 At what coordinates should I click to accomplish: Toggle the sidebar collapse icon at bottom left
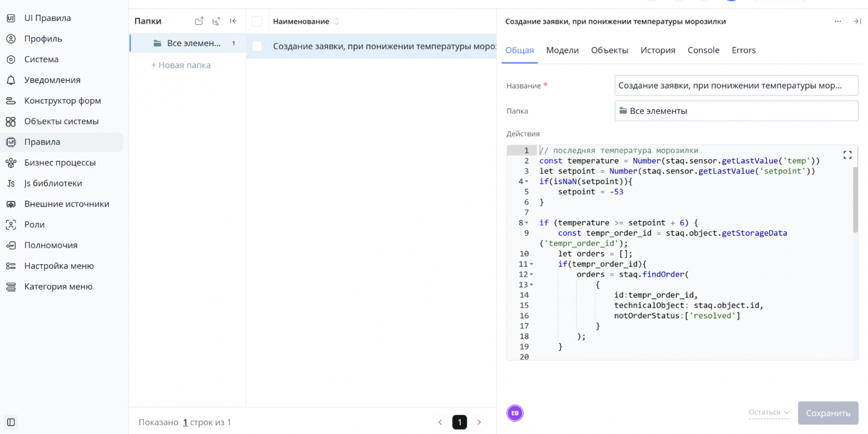11,422
